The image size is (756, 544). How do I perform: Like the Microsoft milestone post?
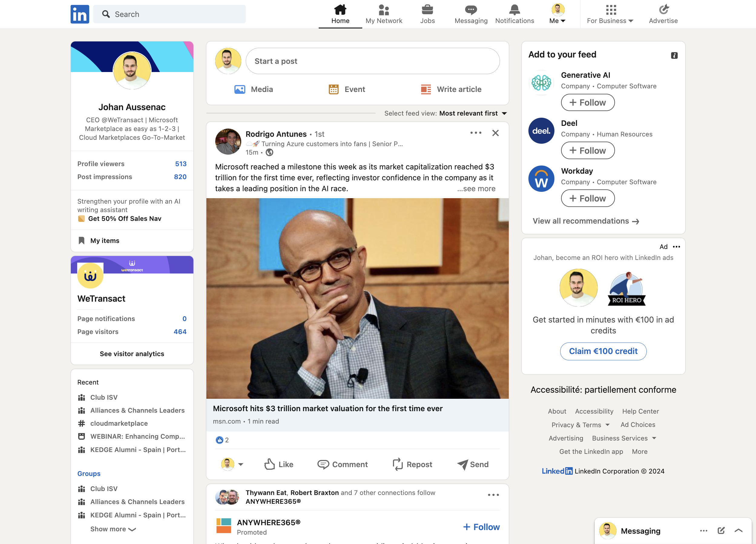point(279,464)
